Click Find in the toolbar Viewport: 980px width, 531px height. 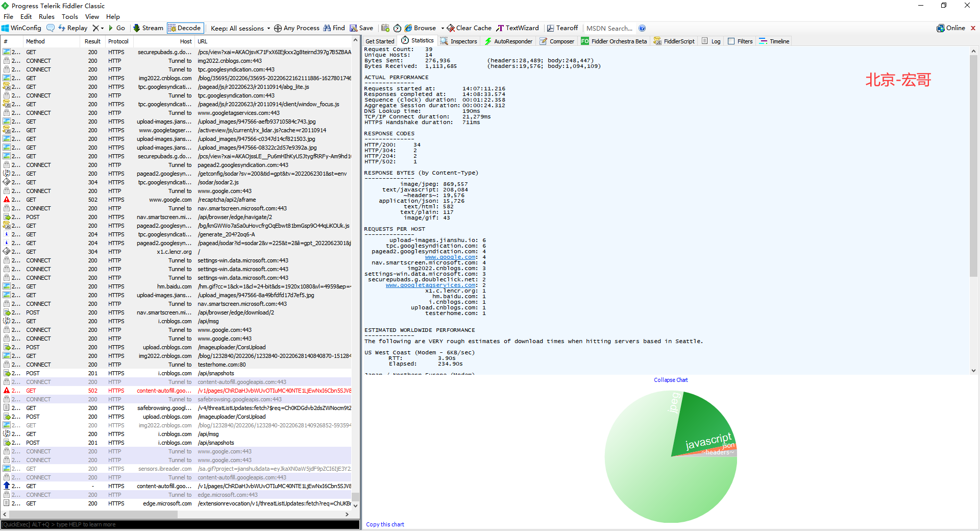click(x=334, y=28)
